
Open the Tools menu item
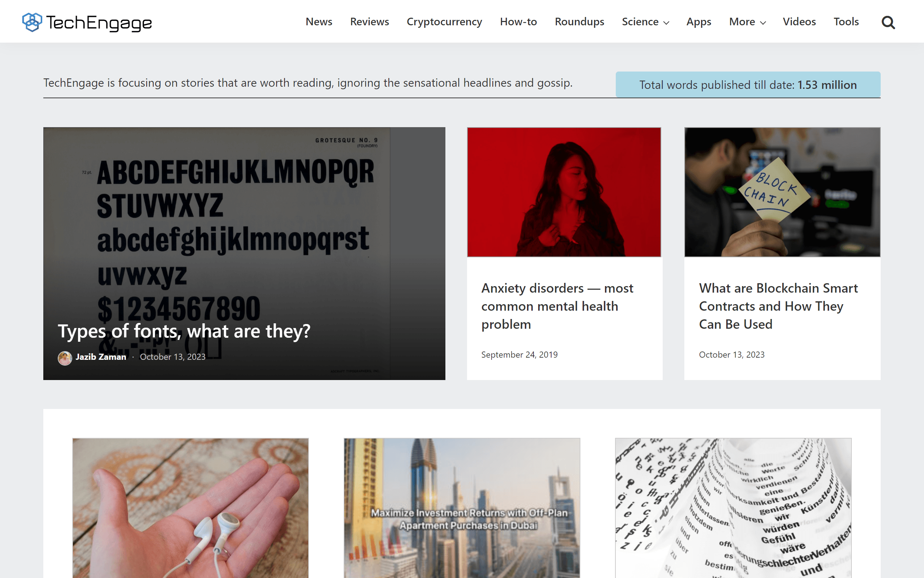[x=846, y=22]
